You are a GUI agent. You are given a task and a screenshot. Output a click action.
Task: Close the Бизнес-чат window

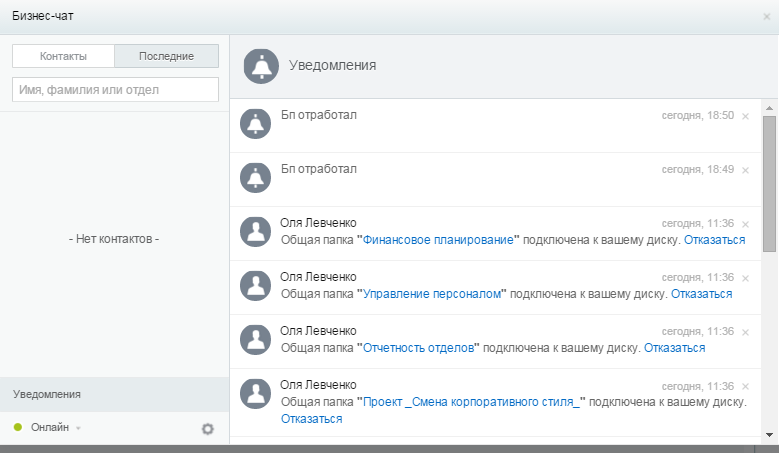tap(766, 17)
